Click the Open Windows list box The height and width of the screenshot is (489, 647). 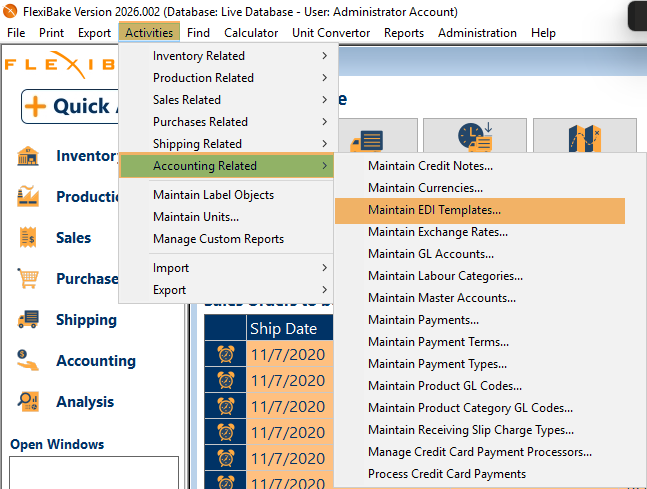[x=94, y=473]
